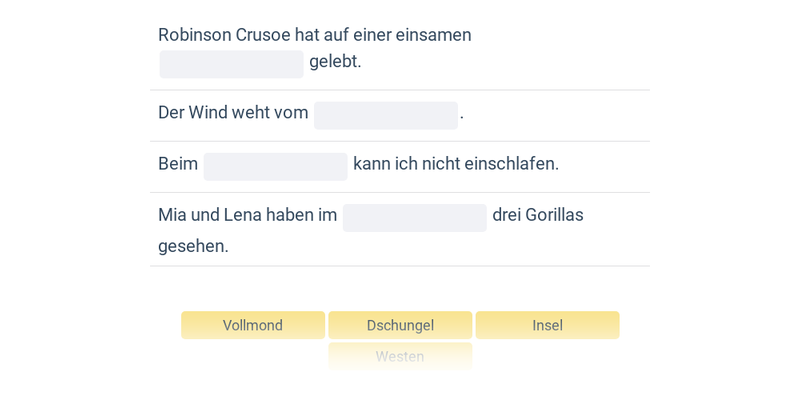Click the Vollmond word tile
Image resolution: width=800 pixels, height=400 pixels.
pyautogui.click(x=252, y=325)
